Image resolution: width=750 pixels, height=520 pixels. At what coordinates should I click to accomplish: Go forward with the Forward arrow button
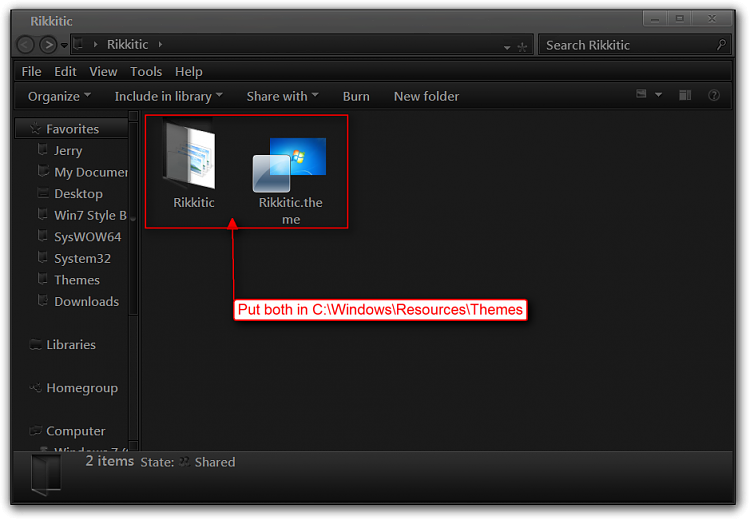coord(48,45)
